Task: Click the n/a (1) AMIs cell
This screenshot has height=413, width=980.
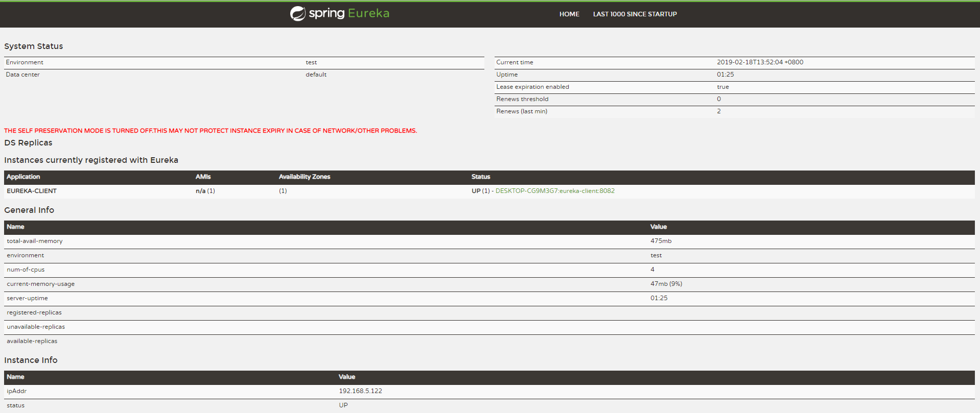Action: coord(205,191)
